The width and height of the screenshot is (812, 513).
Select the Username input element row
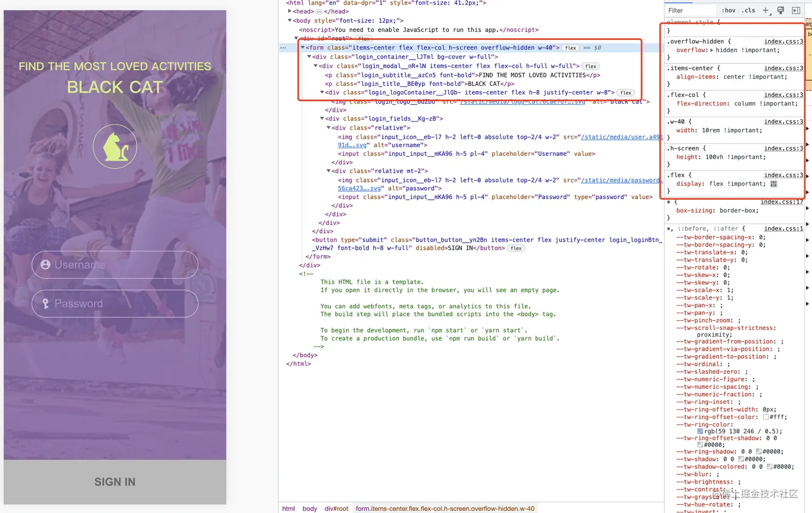[x=467, y=154]
